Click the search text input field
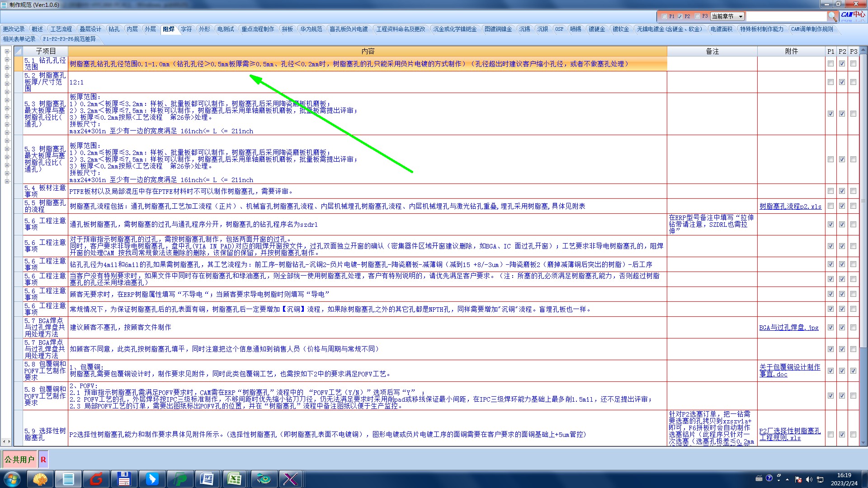The width and height of the screenshot is (868, 488). click(x=786, y=16)
